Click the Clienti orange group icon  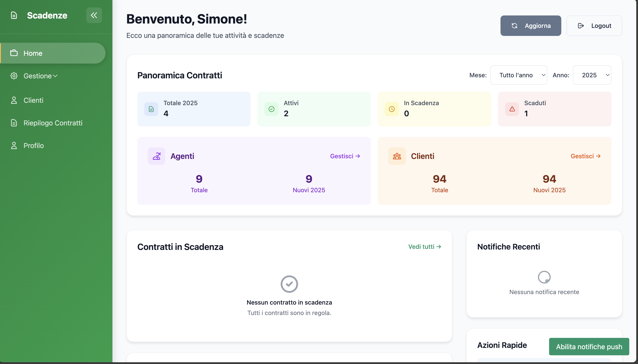397,156
